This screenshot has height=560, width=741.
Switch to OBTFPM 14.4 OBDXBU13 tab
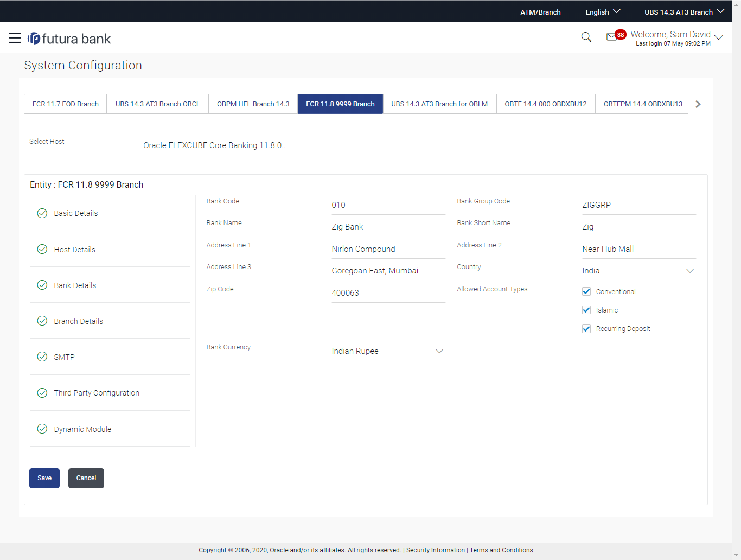click(x=643, y=104)
